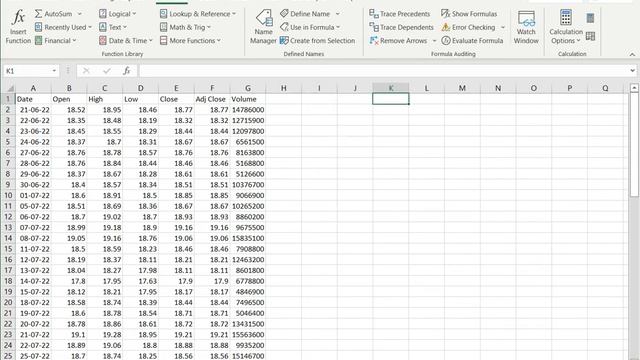Click the formula bar Enter checkmark

pyautogui.click(x=107, y=71)
